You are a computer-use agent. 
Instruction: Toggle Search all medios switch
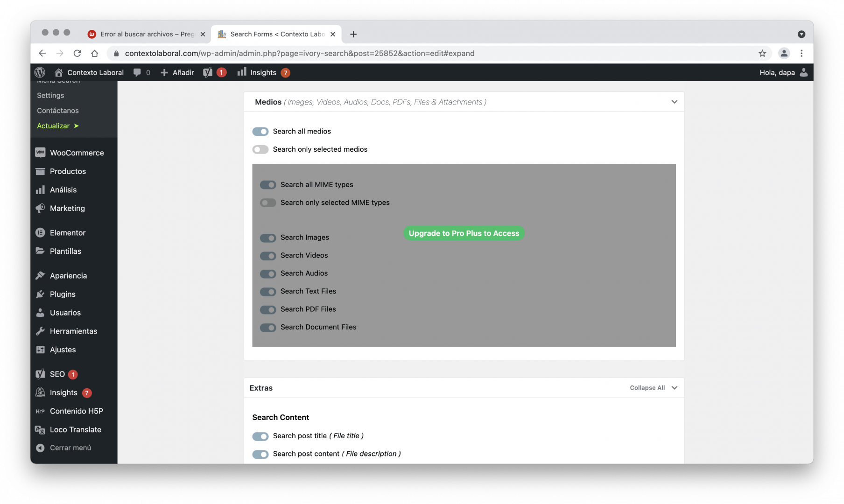(260, 132)
